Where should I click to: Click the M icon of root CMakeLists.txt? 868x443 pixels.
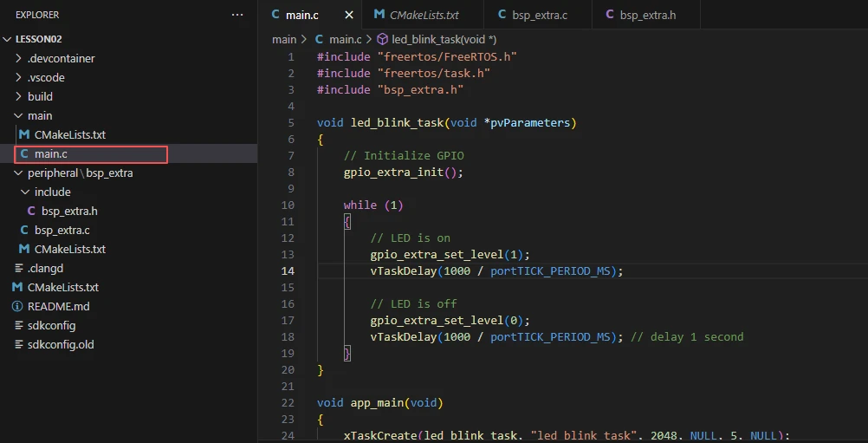17,287
